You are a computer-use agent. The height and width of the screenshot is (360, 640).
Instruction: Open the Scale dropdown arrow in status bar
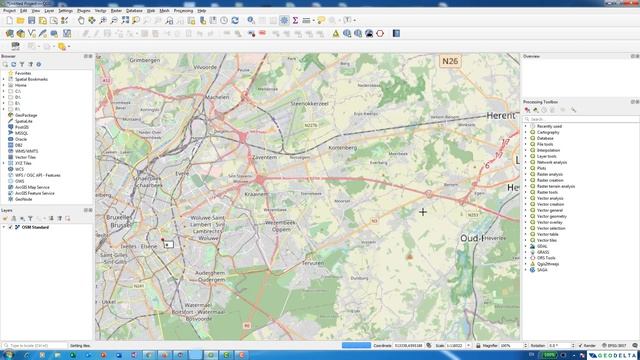click(469, 346)
